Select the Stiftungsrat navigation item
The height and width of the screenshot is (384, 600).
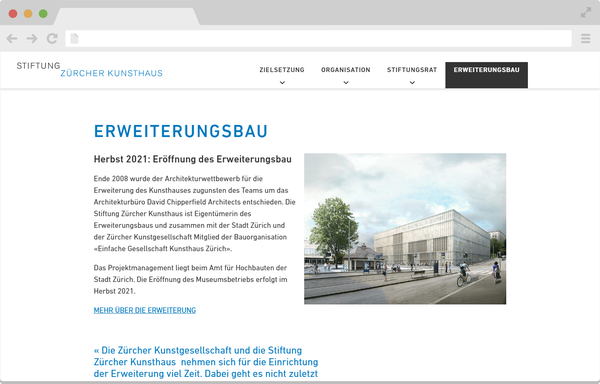tap(412, 70)
